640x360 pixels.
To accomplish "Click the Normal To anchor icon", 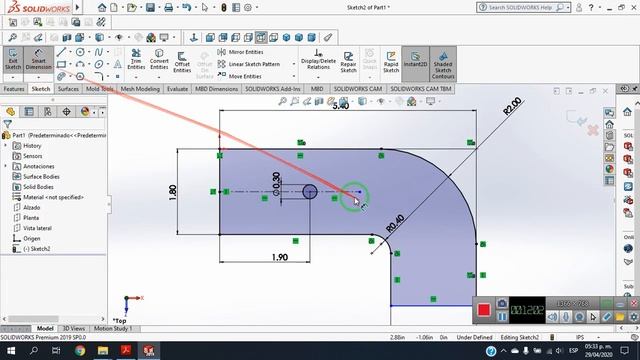I will (x=194, y=38).
